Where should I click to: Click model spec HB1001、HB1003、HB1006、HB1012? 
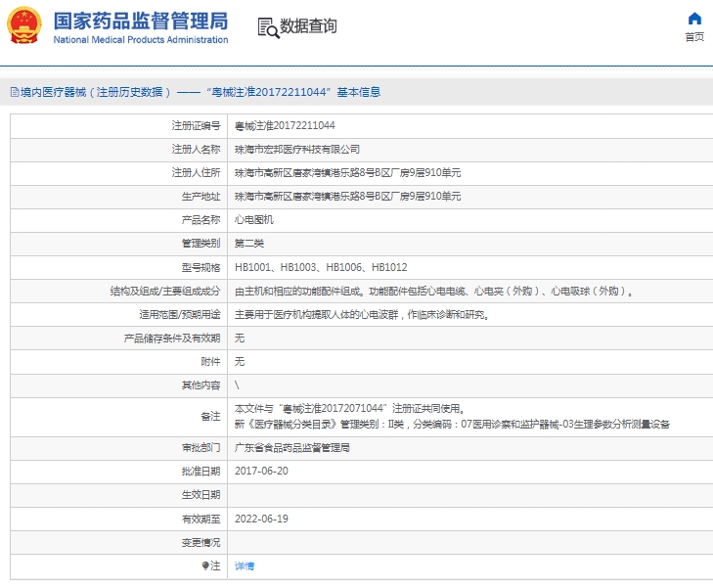tap(321, 267)
